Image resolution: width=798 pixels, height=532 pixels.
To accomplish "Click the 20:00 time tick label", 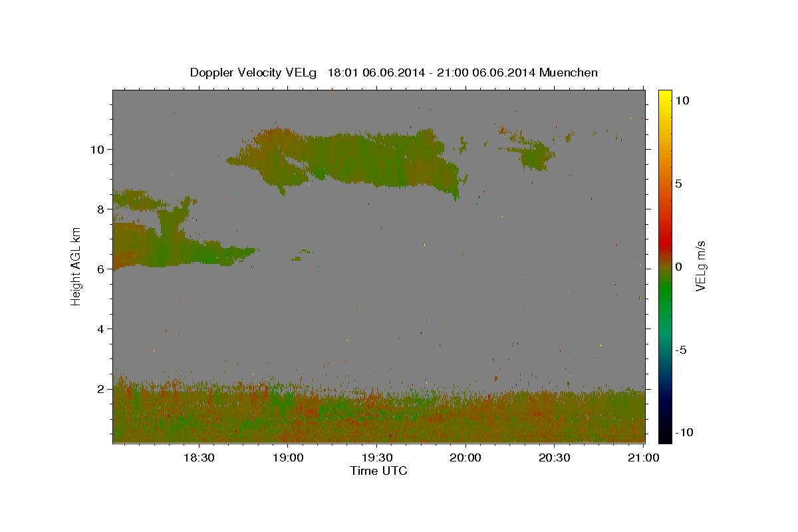I will pyautogui.click(x=465, y=458).
